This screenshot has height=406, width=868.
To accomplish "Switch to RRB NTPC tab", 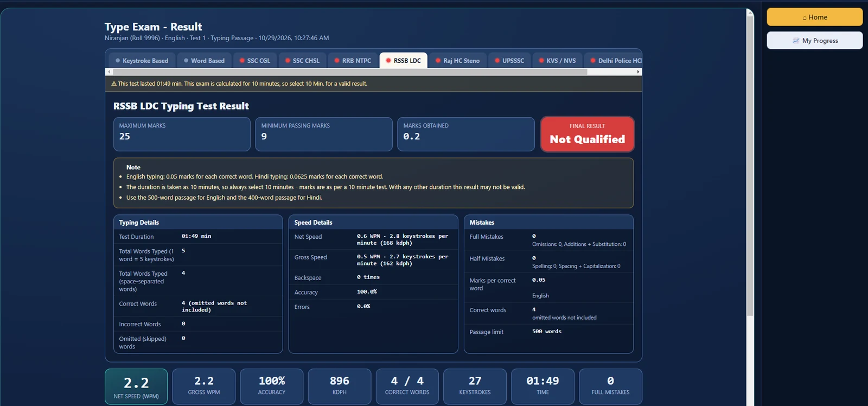I will click(x=353, y=60).
